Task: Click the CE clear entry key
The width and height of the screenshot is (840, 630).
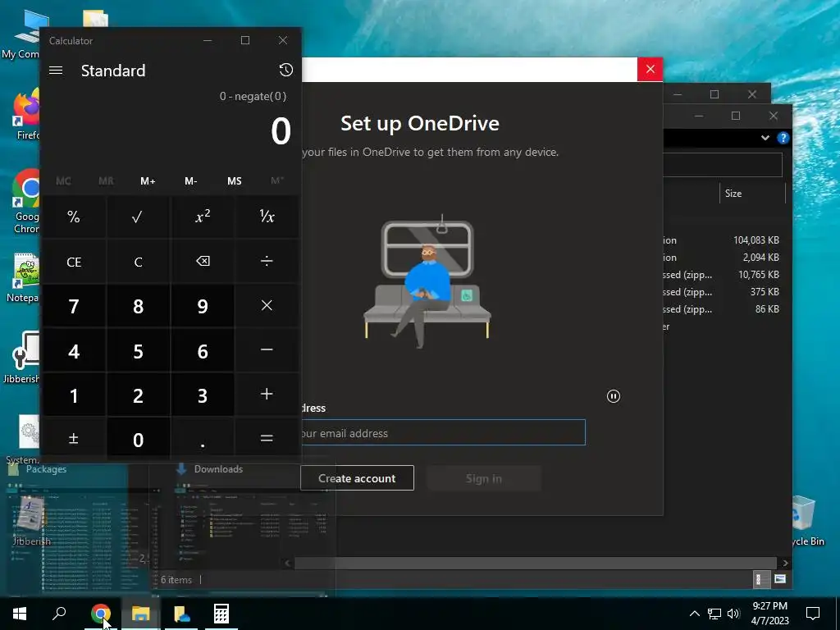Action: click(74, 262)
